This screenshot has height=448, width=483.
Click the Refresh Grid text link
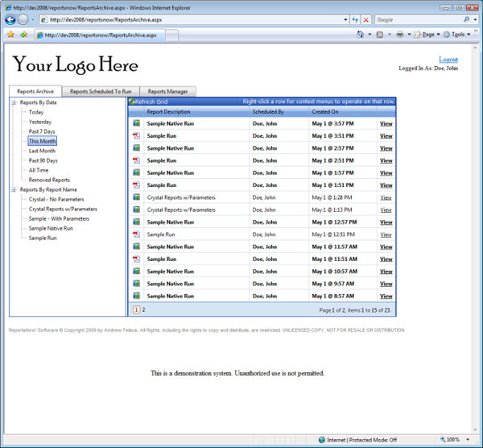[x=151, y=102]
